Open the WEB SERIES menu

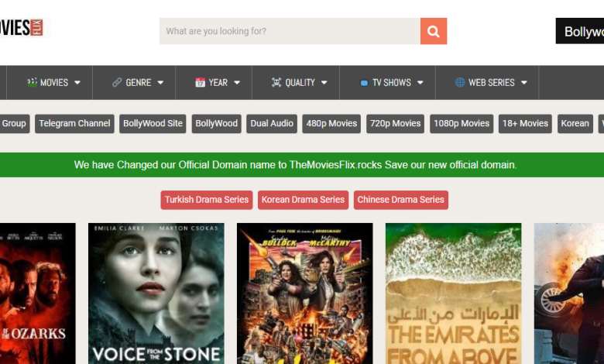(487, 82)
